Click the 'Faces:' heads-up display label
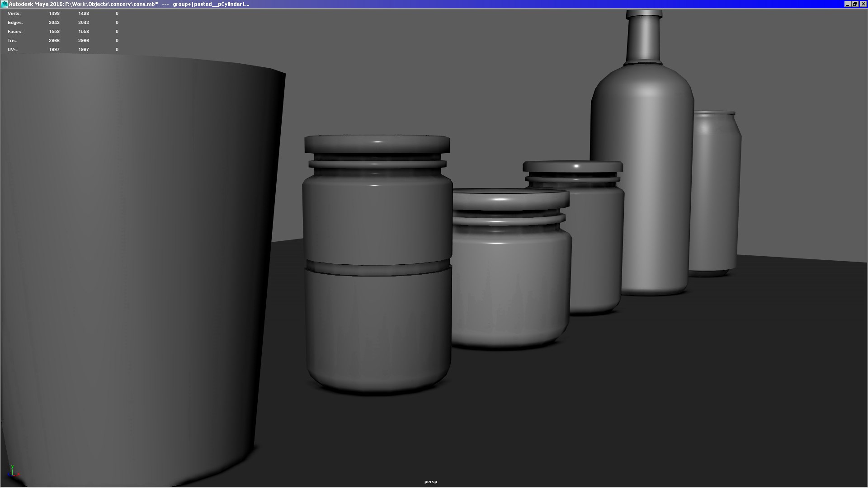Screen dimensions: 868x488 coord(15,32)
